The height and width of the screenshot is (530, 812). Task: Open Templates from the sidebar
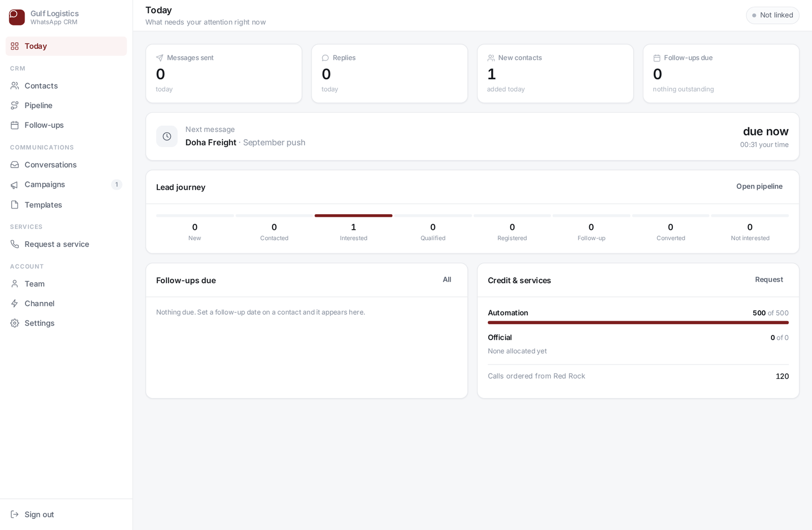pyautogui.click(x=66, y=205)
